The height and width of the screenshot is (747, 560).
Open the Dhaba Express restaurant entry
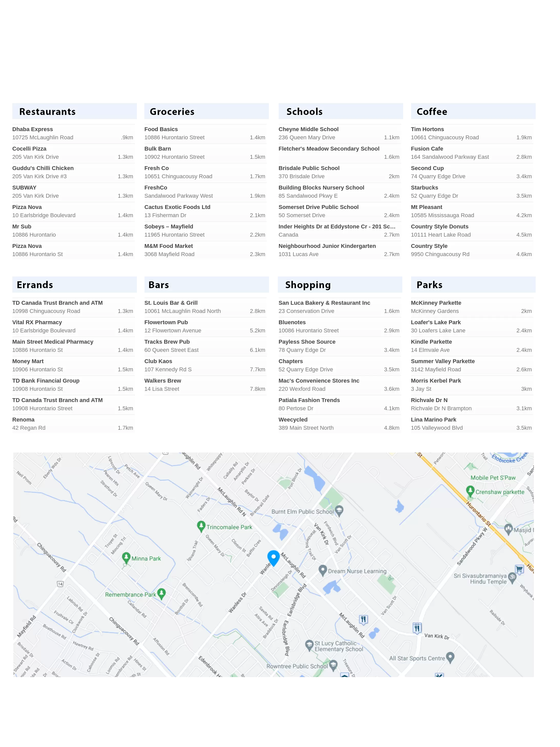pos(33,129)
